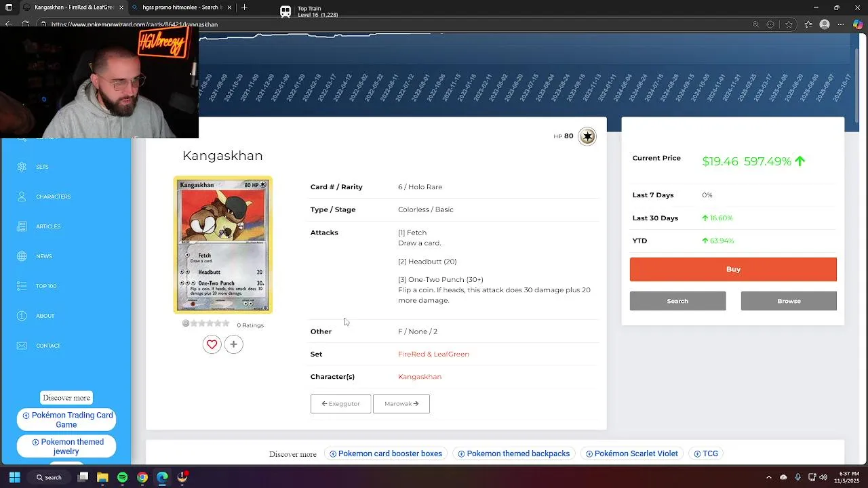
Task: Click the '63.94%' YTD value
Action: pos(722,241)
